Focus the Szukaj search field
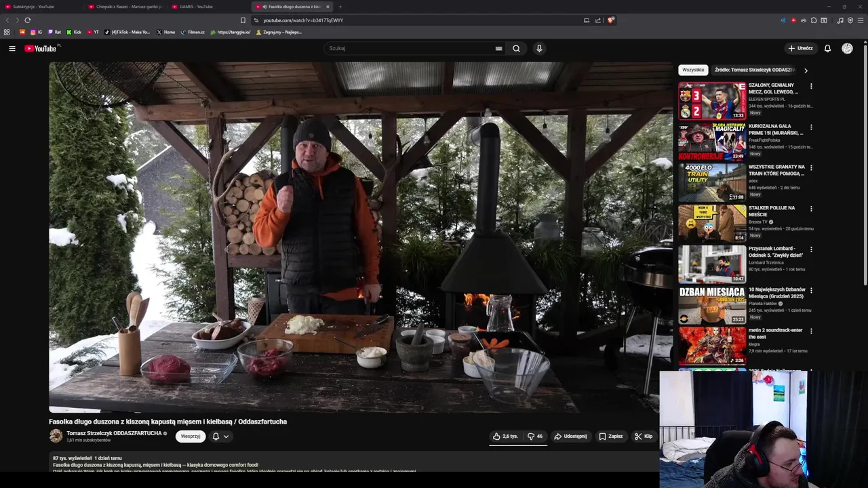The width and height of the screenshot is (868, 488). point(410,48)
